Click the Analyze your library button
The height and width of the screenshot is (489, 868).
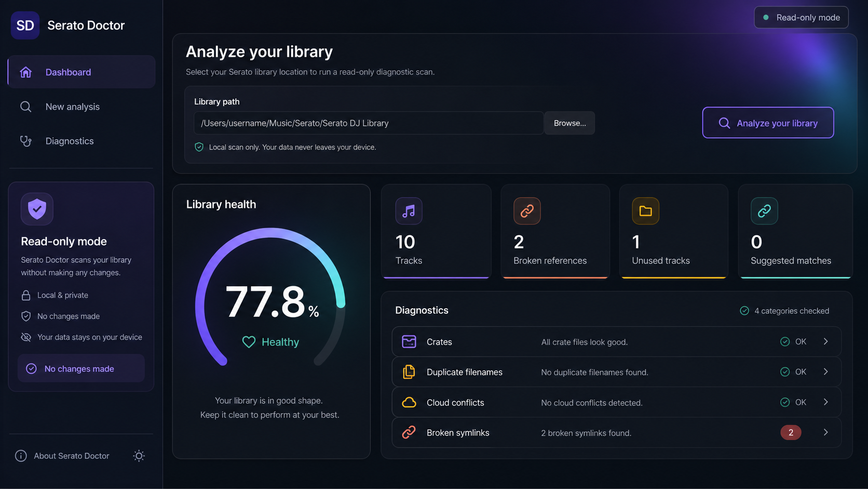point(768,123)
